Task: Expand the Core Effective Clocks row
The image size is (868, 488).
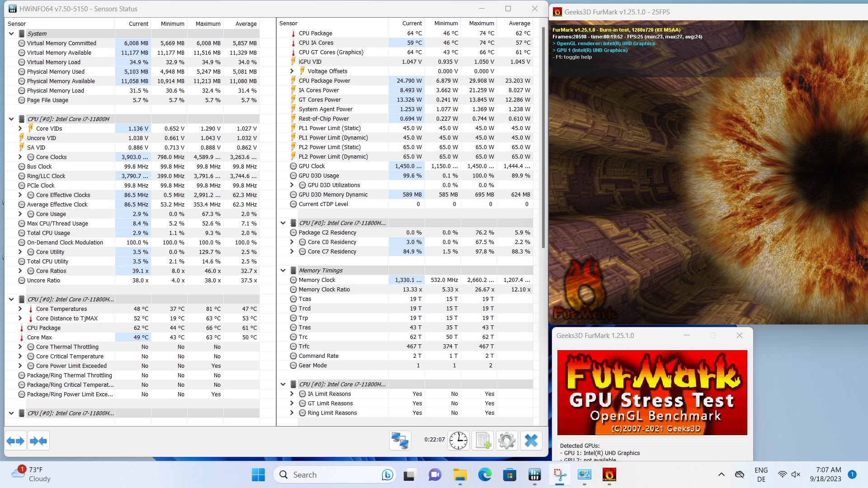Action: click(x=20, y=195)
